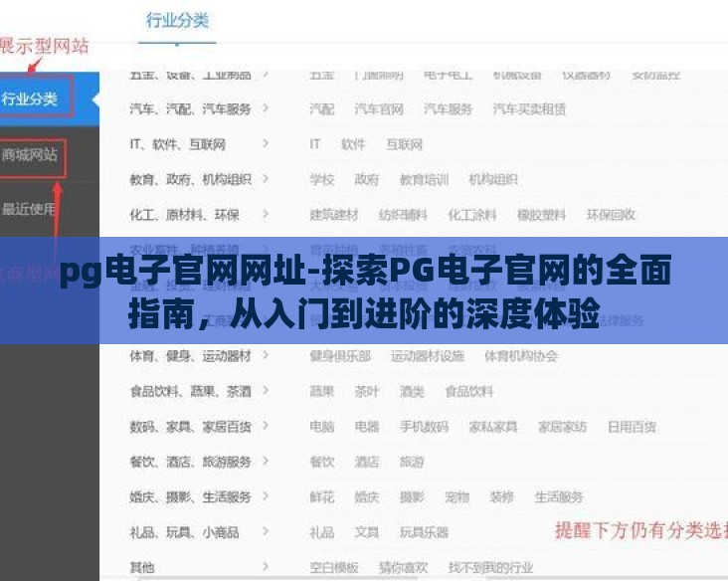Screen dimensions: 728x581
Task: Open the 教育、政府、机构组织 category
Action: [x=190, y=179]
